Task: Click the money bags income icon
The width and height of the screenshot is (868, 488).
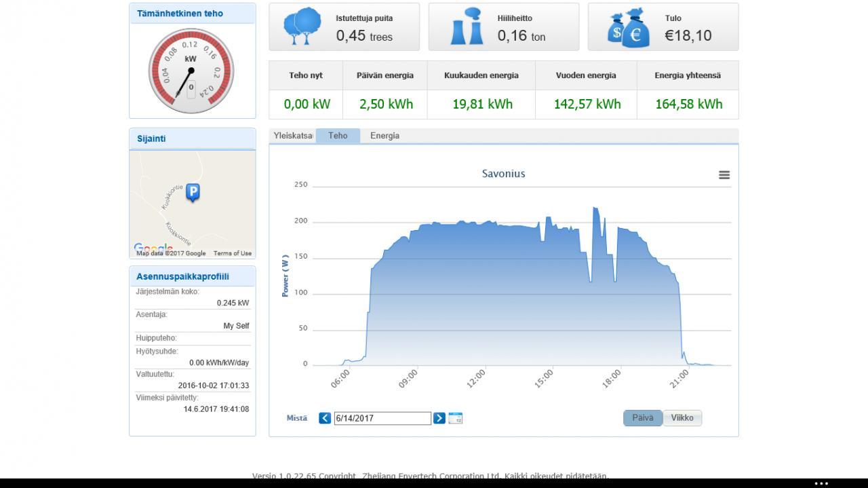Action: point(629,26)
